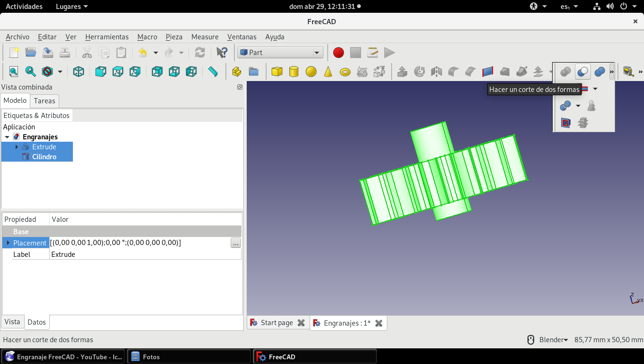The width and height of the screenshot is (644, 364).
Task: Create a torus primitive
Action: pyautogui.click(x=345, y=72)
